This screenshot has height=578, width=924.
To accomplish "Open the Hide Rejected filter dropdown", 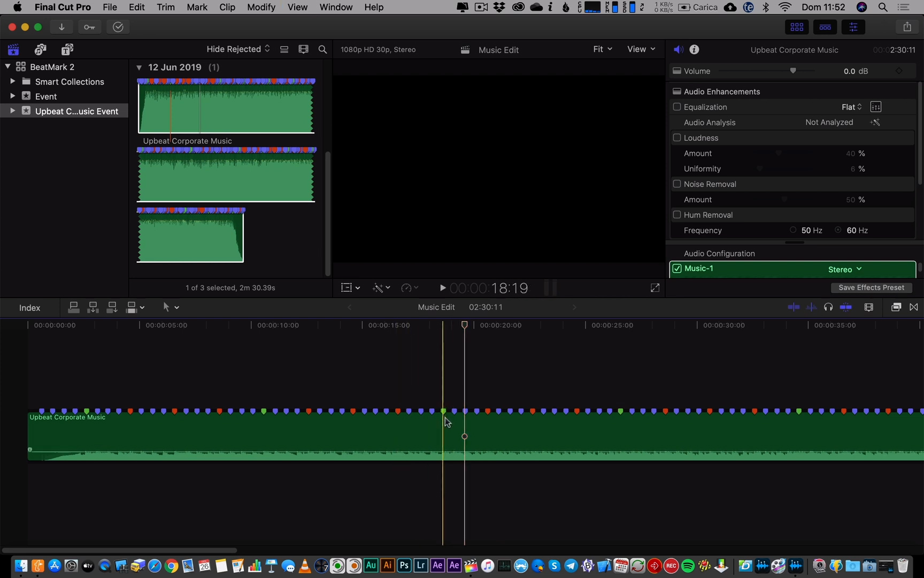I will point(238,49).
